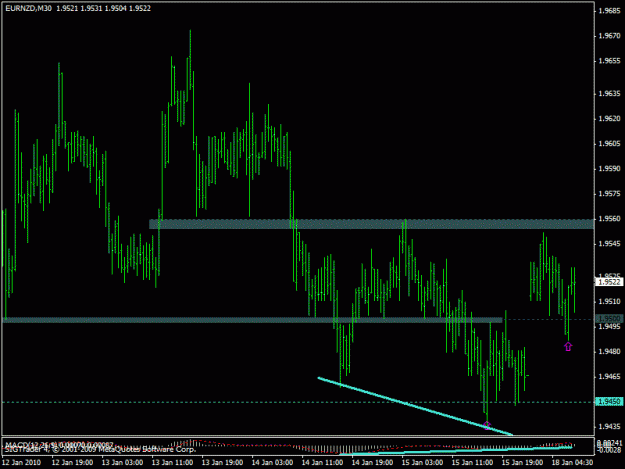Select the upper gray resistance zone at 1.9560

coord(371,224)
